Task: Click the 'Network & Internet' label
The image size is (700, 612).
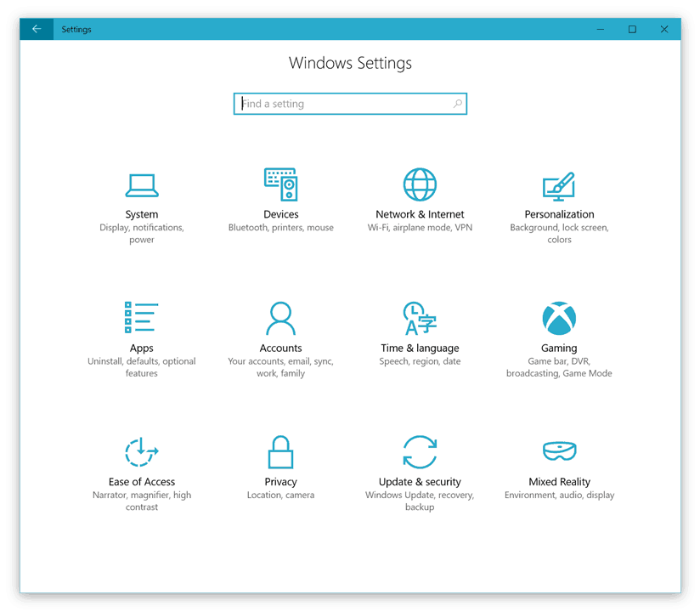Action: pos(420,214)
